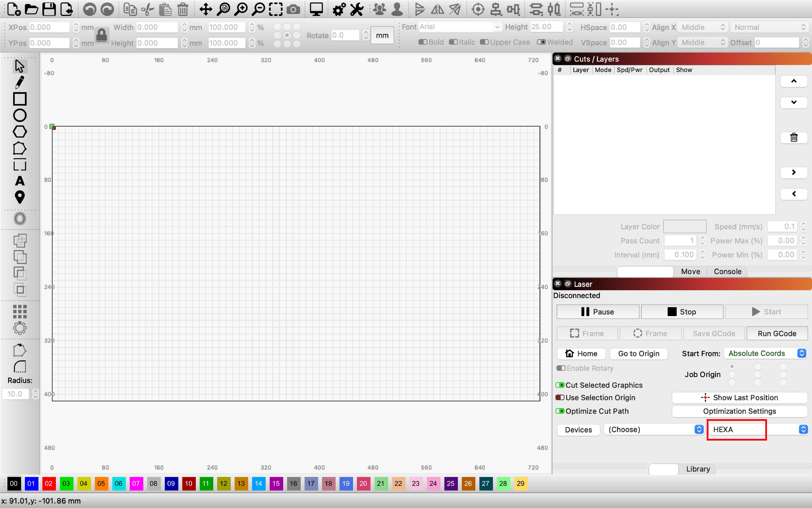Select the Ellipse tool
Screen dimensions: 812x508
pos(19,115)
